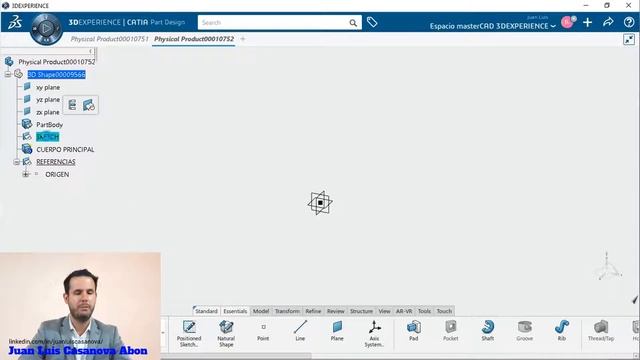Switch to Structure toolbar tab

coord(361,311)
